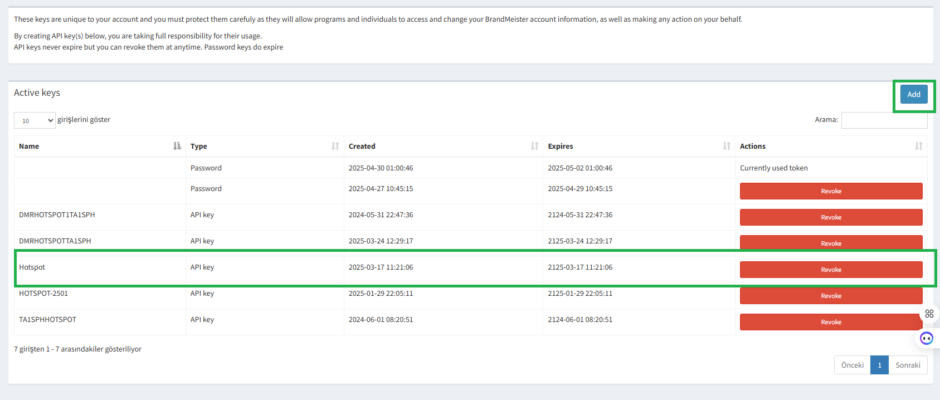Sort table by Name column icon
Viewport: 940px width, 400px height.
tap(177, 146)
